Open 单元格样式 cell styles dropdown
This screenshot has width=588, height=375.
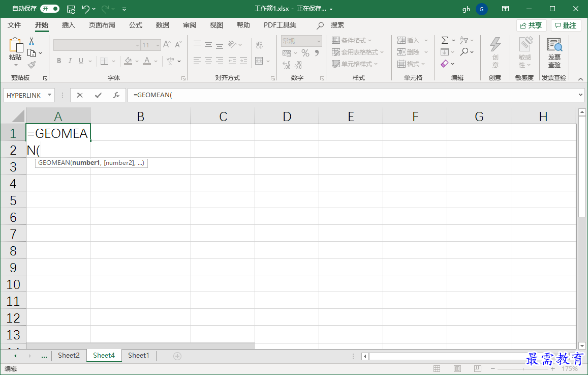(355, 64)
